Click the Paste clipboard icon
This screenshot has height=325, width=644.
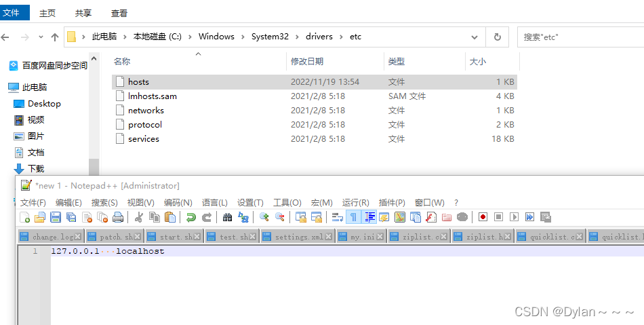(170, 217)
